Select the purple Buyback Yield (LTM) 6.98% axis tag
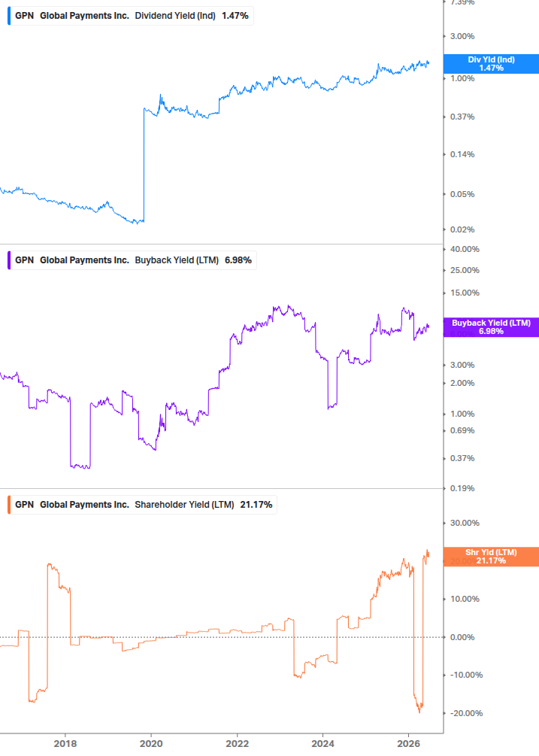Image resolution: width=539 pixels, height=756 pixels. [491, 327]
